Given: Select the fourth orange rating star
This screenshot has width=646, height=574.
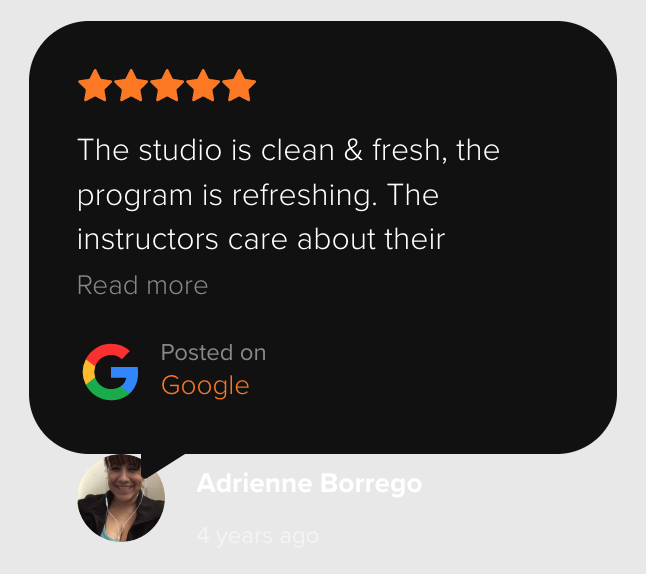Looking at the screenshot, I should pos(203,85).
